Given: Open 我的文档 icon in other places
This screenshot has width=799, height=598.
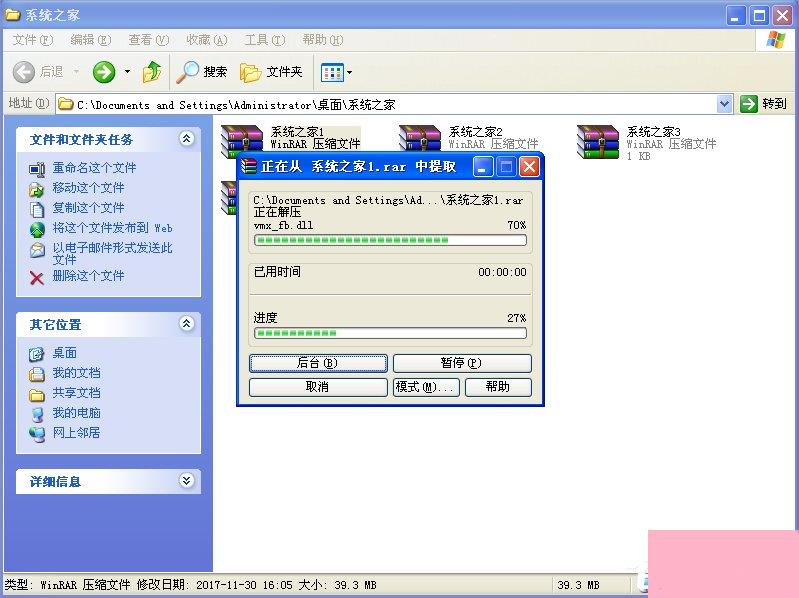Looking at the screenshot, I should tap(37, 374).
